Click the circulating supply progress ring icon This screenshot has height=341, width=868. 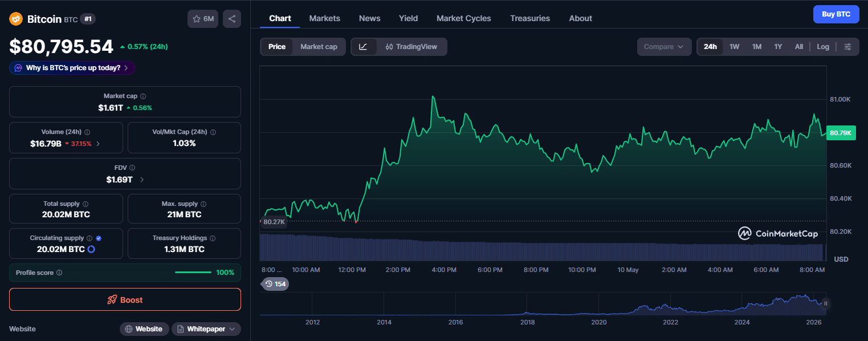pos(91,249)
